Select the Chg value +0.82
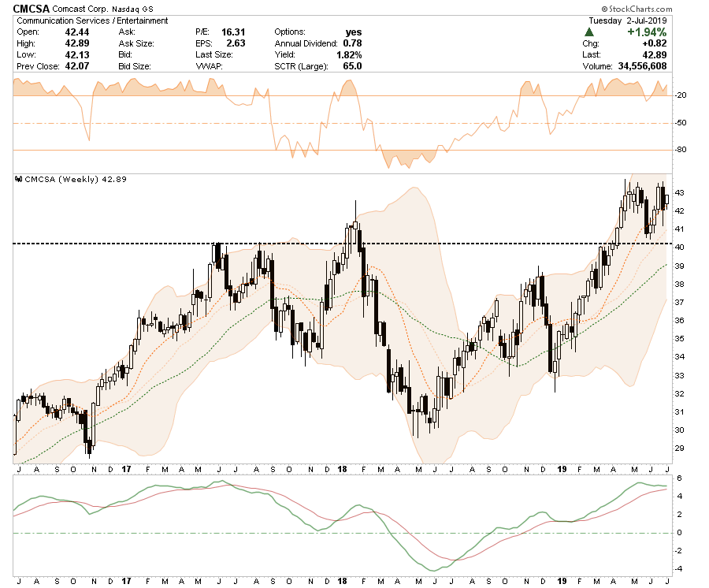Image resolution: width=709 pixels, height=588 pixels. [x=655, y=43]
